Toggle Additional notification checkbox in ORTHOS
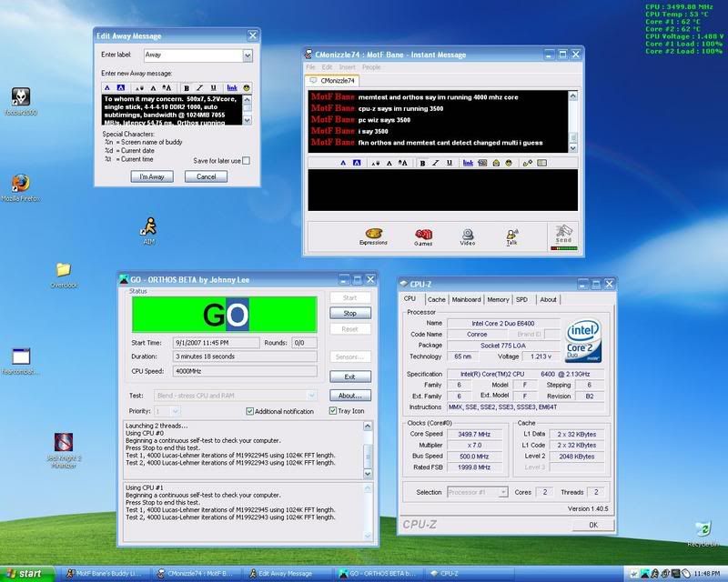This screenshot has width=728, height=582. [249, 411]
